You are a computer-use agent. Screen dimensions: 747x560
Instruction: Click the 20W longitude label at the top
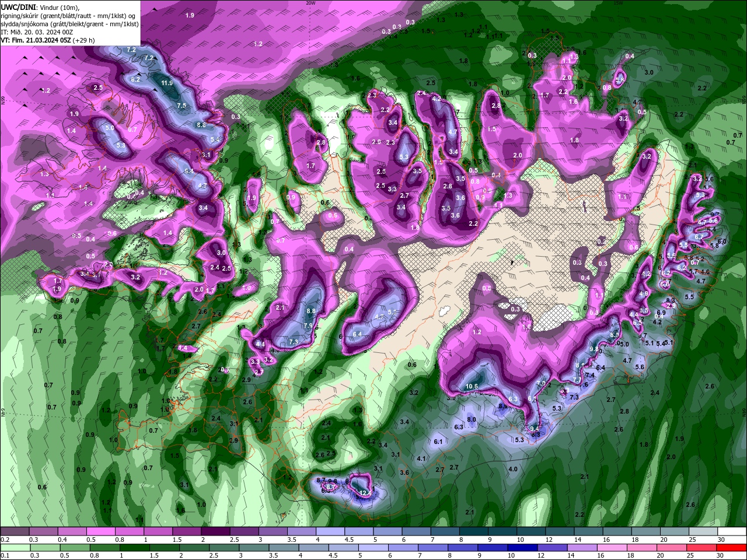tap(310, 2)
